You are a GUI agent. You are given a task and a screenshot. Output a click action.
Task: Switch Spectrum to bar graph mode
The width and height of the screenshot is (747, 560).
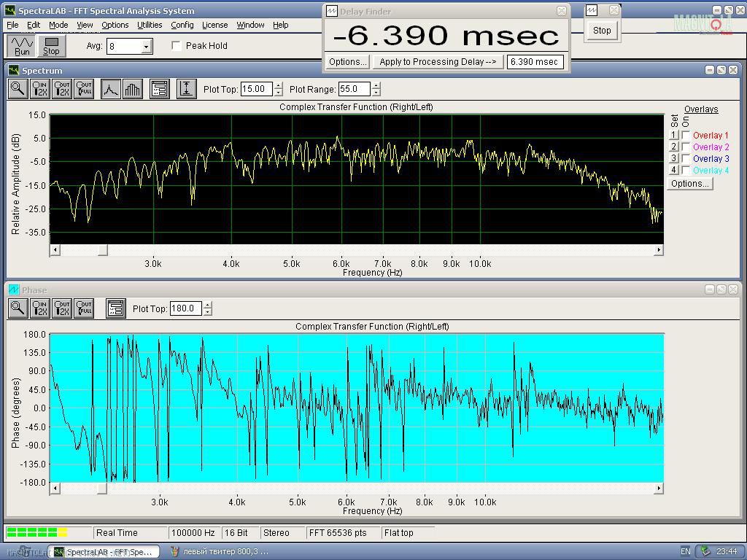[133, 89]
